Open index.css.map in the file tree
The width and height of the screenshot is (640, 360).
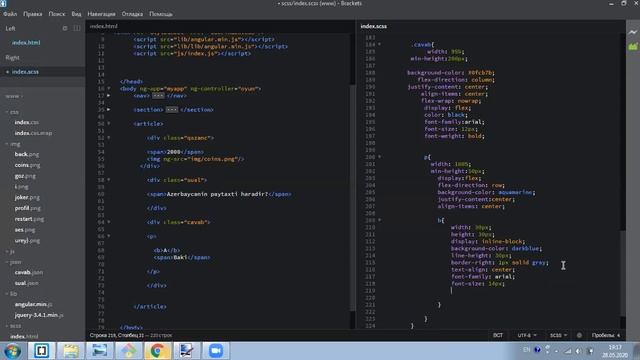(x=33, y=133)
